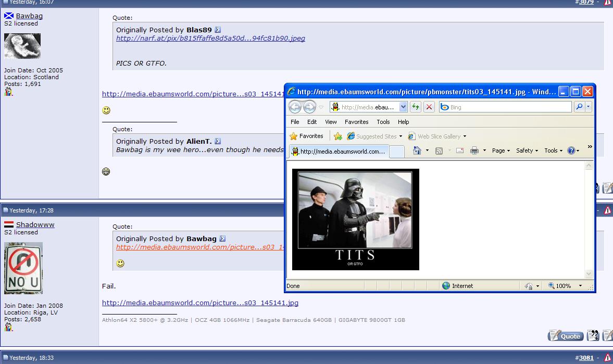This screenshot has width=613, height=364.
Task: Click Bawbag's reputation icon under Posts
Action: 9,92
